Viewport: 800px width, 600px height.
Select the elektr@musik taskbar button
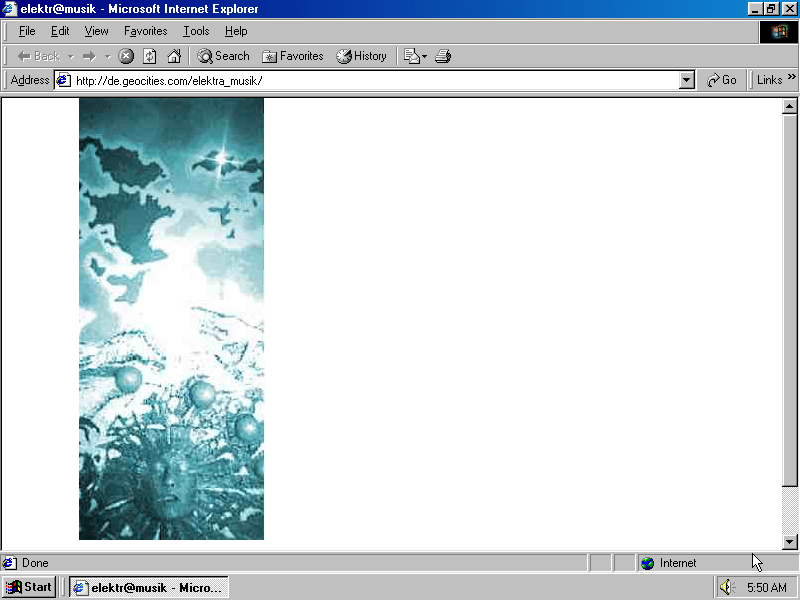(x=148, y=587)
